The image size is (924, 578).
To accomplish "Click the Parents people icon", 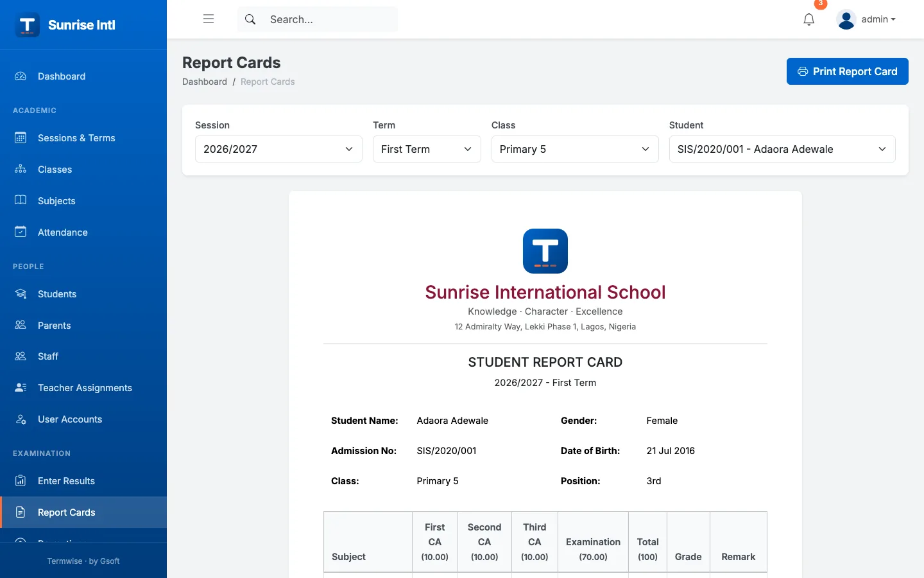I will tap(21, 325).
